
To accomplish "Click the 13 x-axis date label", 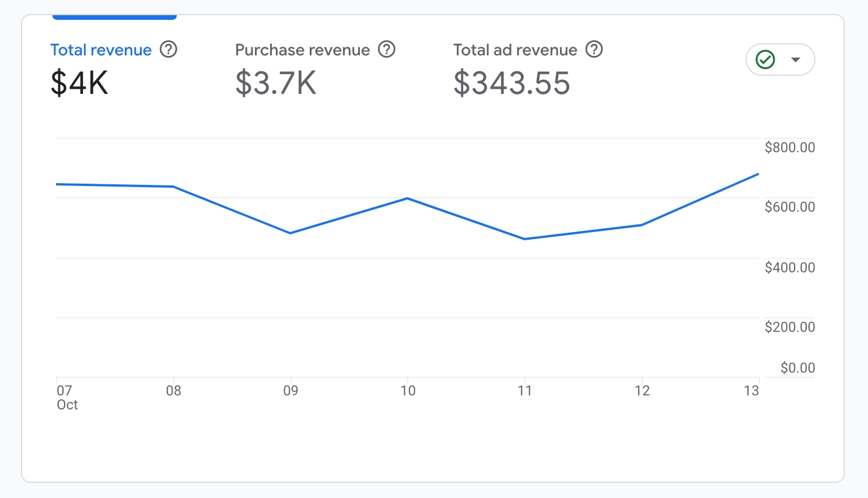I will pyautogui.click(x=751, y=391).
